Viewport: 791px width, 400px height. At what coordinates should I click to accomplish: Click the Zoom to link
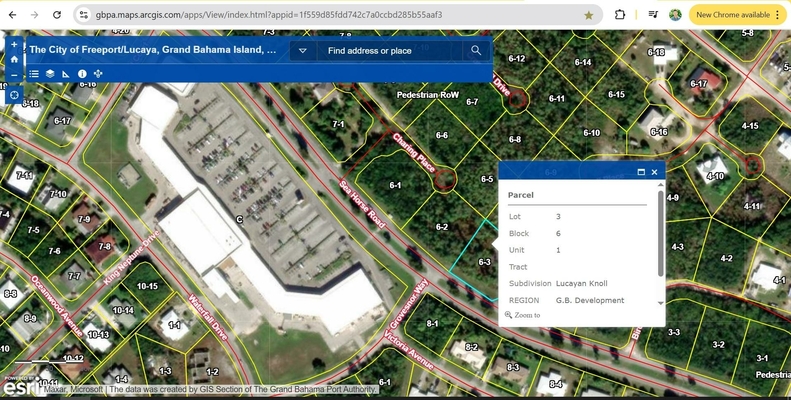coord(527,315)
